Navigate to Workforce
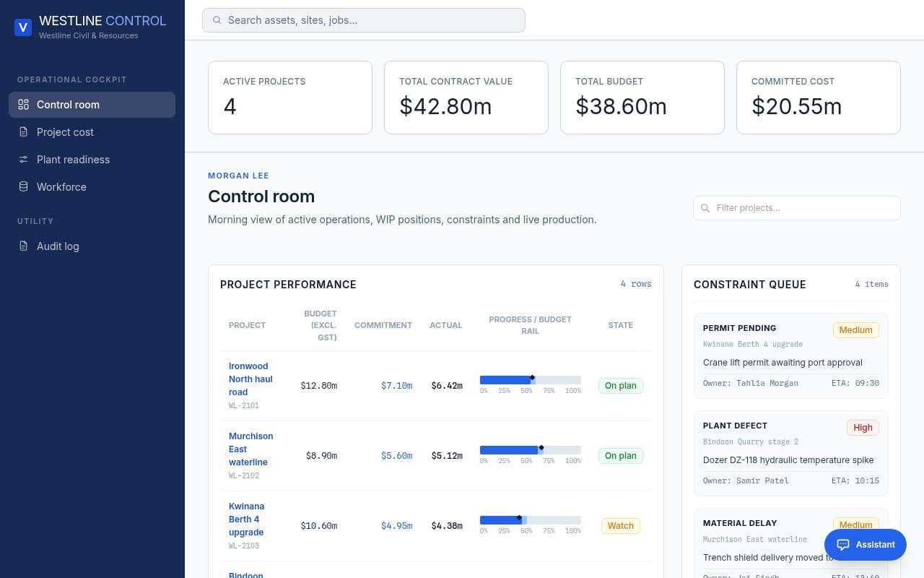This screenshot has height=578, width=924. point(92,187)
